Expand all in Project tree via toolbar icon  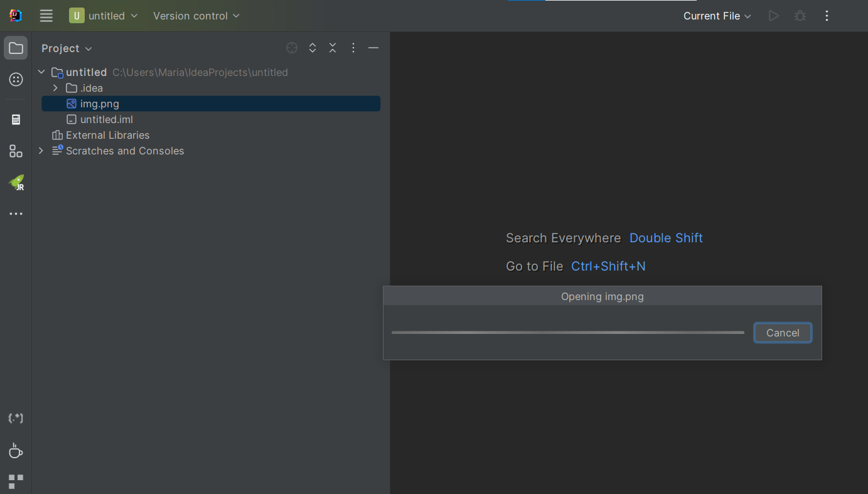312,48
